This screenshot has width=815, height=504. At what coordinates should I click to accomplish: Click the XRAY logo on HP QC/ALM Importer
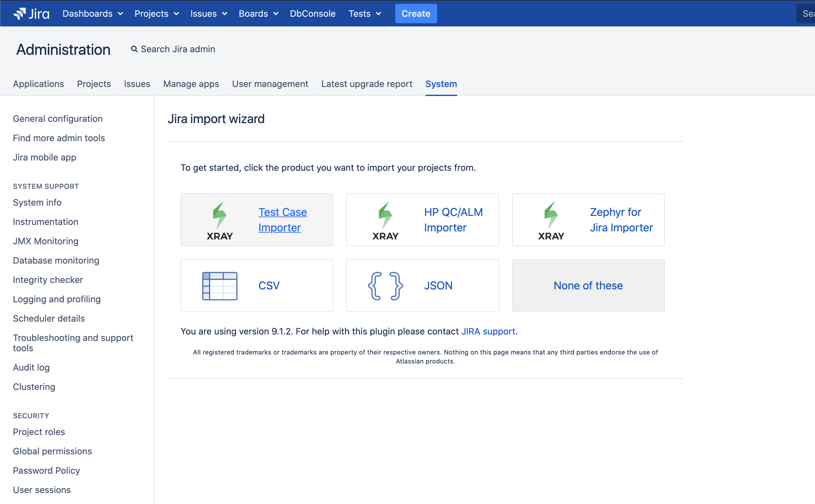(x=385, y=220)
